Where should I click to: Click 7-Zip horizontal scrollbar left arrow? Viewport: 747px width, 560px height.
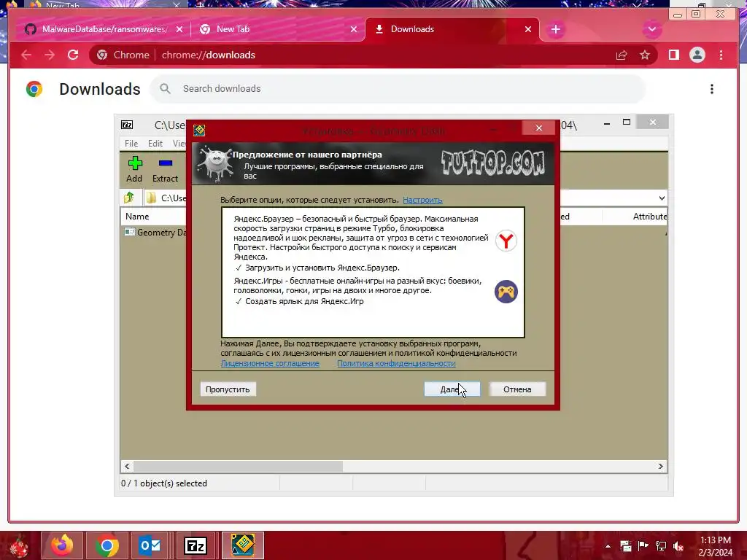click(127, 466)
